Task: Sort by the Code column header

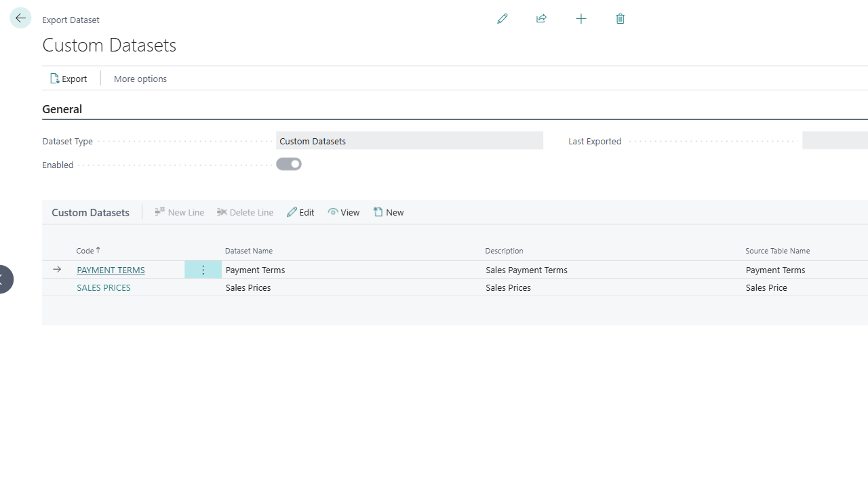Action: pos(88,251)
